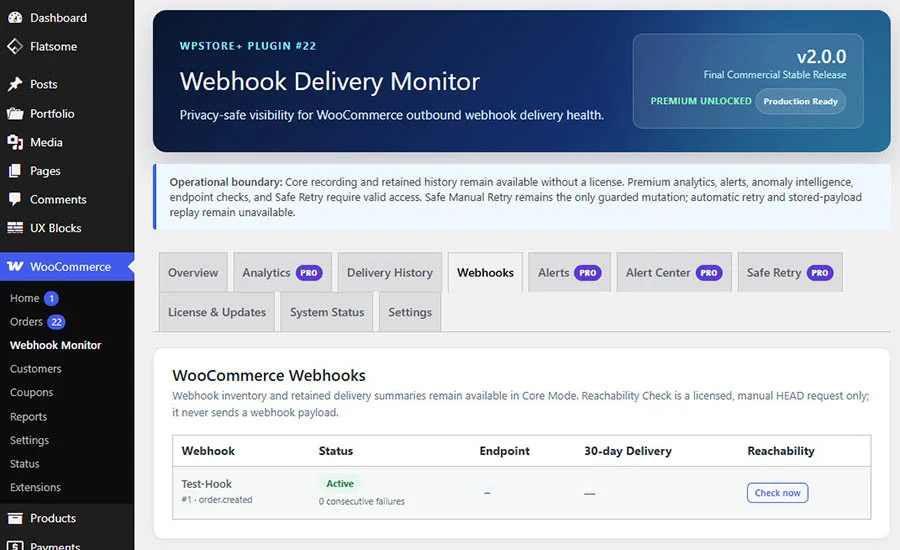This screenshot has height=550, width=900.
Task: Open the Portfolio menu item
Action: [52, 114]
